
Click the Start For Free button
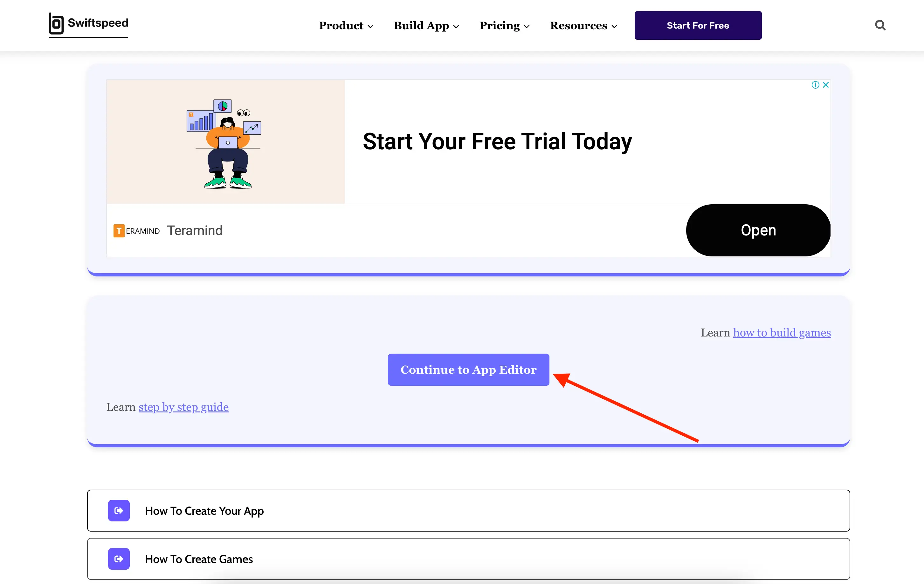click(x=698, y=25)
